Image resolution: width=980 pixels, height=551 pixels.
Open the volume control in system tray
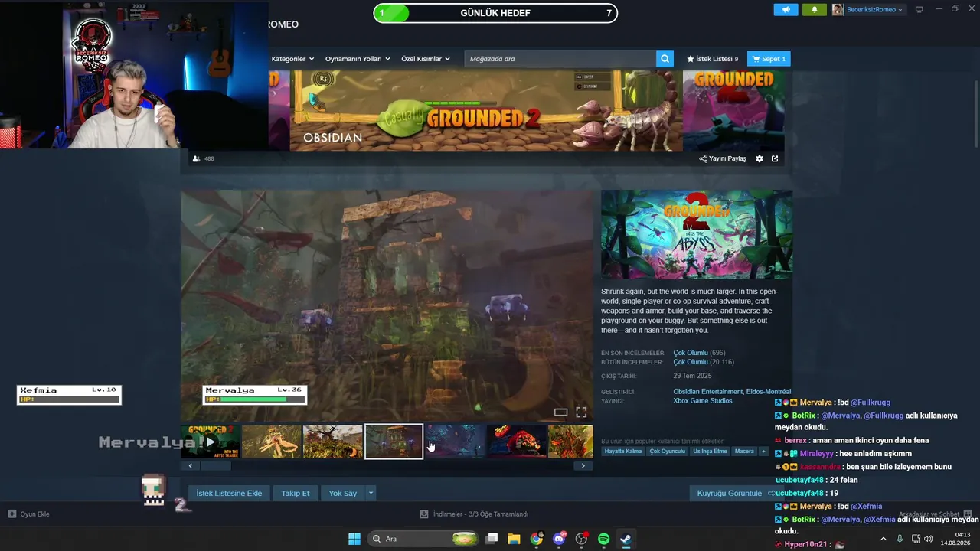(929, 539)
